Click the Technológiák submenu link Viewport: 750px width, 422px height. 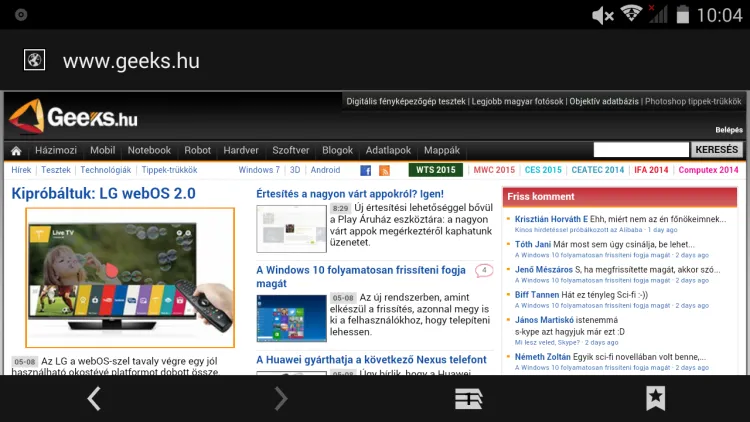coord(106,170)
